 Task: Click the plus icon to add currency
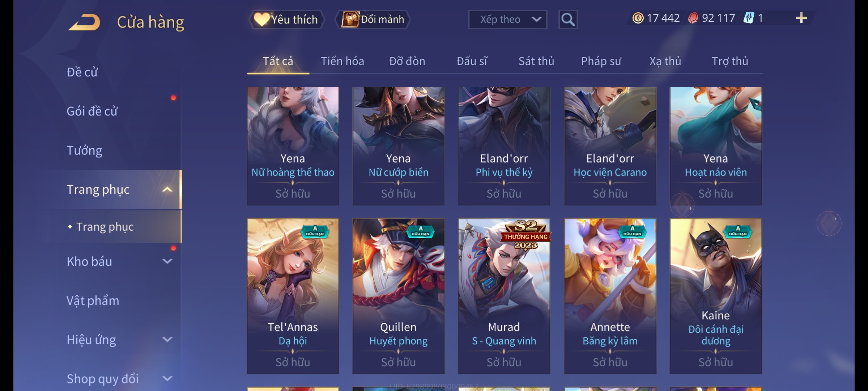click(801, 18)
